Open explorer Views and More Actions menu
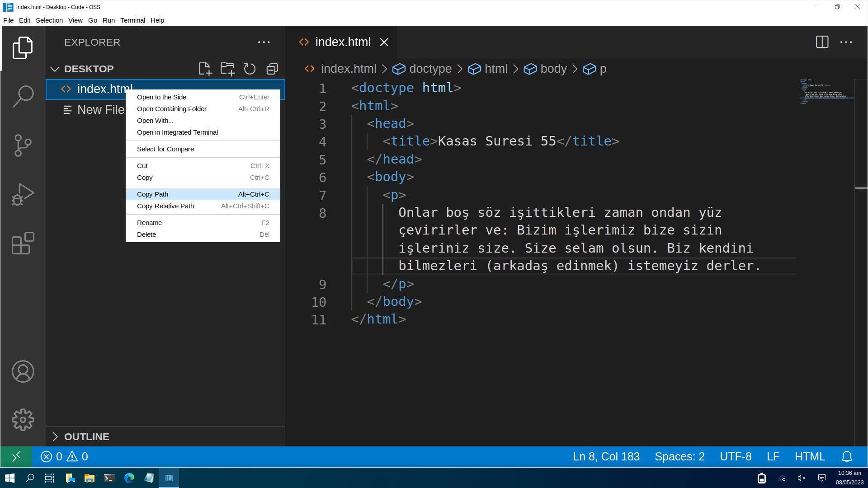Viewport: 868px width, 488px height. [x=264, y=42]
